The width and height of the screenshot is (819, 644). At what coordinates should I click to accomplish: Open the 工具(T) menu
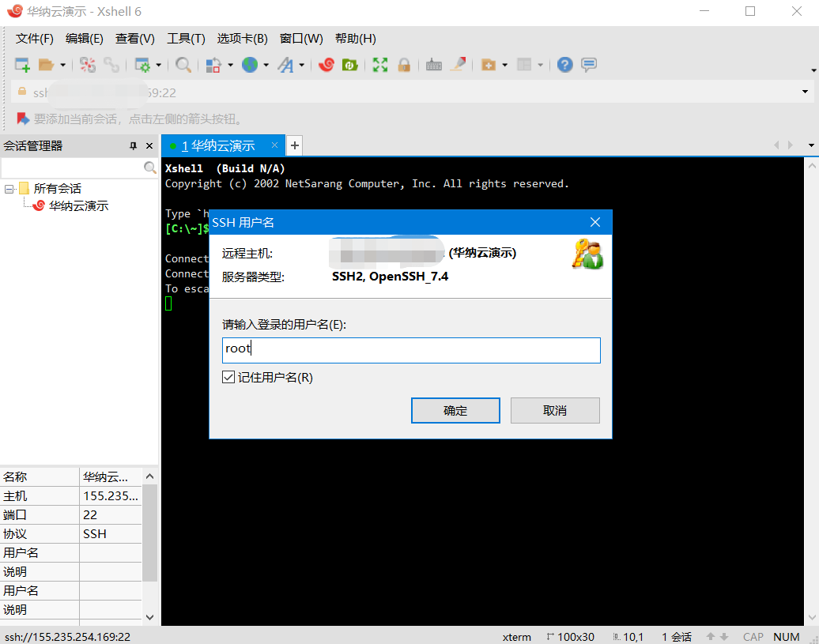tap(186, 39)
